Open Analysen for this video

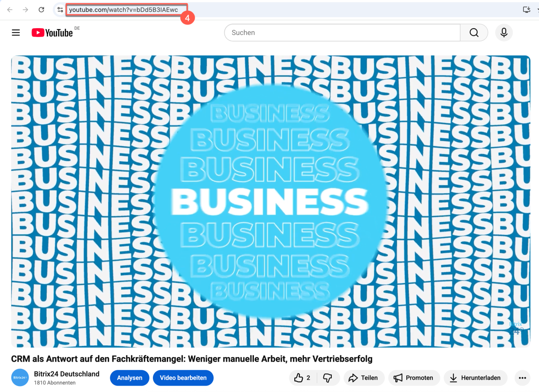130,378
